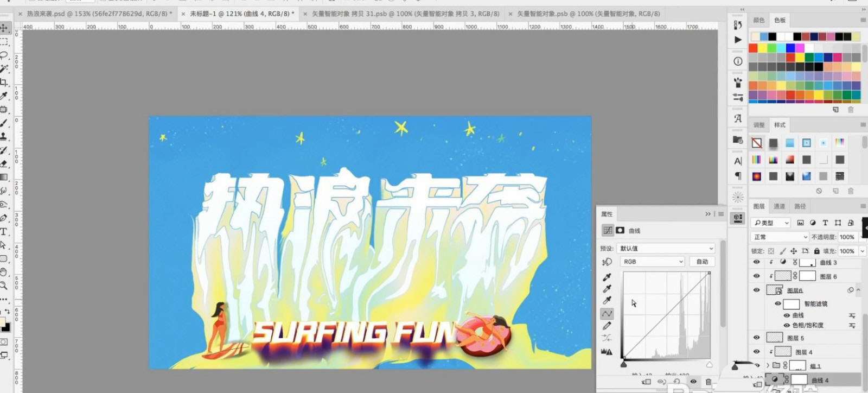Screen dimensions: 868x393
Task: Select the Move tool
Action: click(x=4, y=27)
